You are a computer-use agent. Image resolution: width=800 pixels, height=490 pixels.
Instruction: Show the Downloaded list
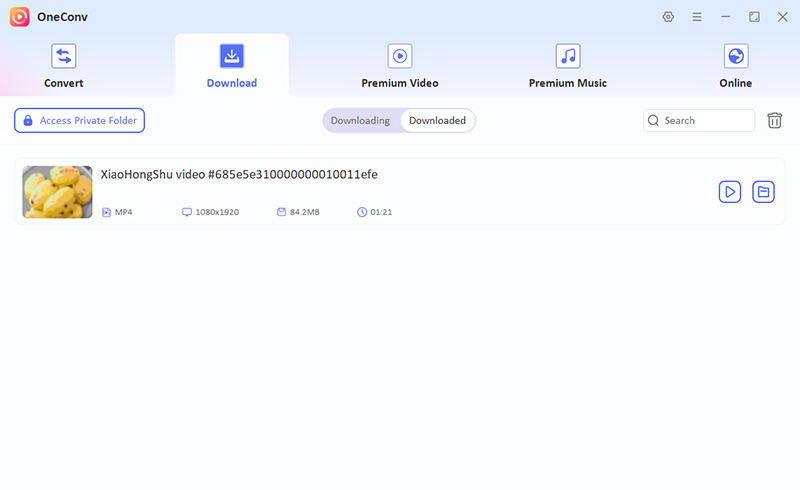[x=437, y=120]
